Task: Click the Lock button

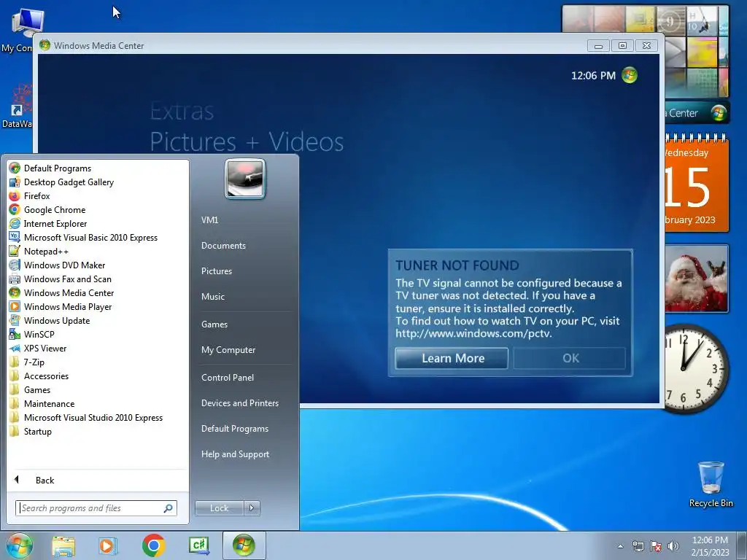Action: click(x=219, y=508)
